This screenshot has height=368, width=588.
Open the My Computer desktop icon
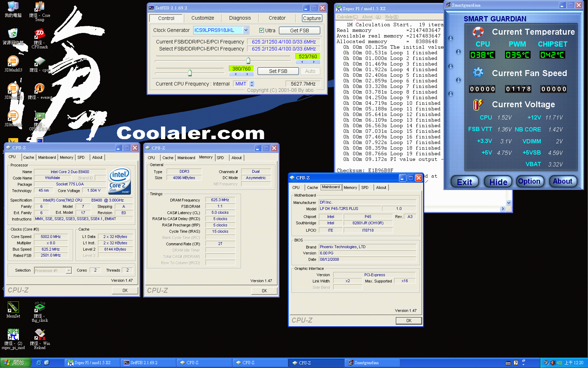[x=13, y=9]
